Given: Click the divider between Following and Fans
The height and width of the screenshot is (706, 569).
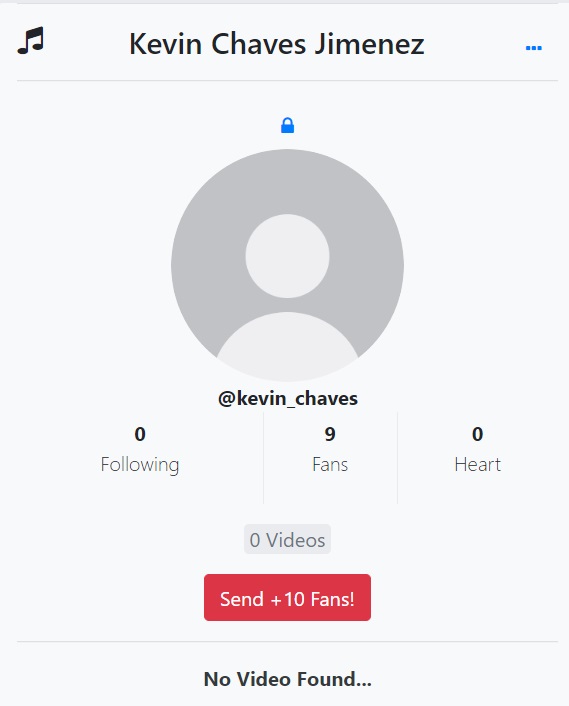Looking at the screenshot, I should 263,458.
